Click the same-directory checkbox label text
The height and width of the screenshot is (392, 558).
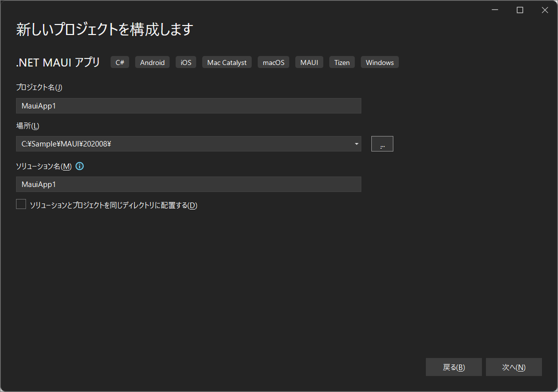click(x=114, y=205)
